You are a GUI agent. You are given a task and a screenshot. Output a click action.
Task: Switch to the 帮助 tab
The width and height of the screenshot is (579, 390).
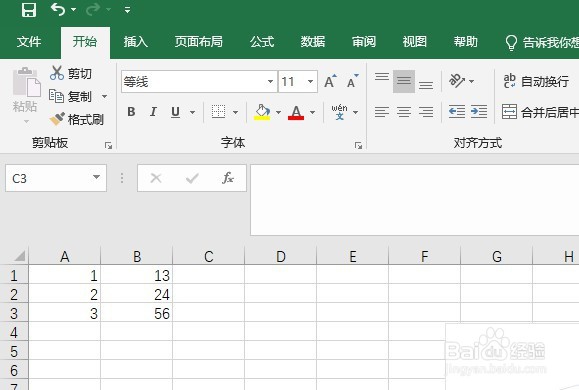tap(466, 42)
